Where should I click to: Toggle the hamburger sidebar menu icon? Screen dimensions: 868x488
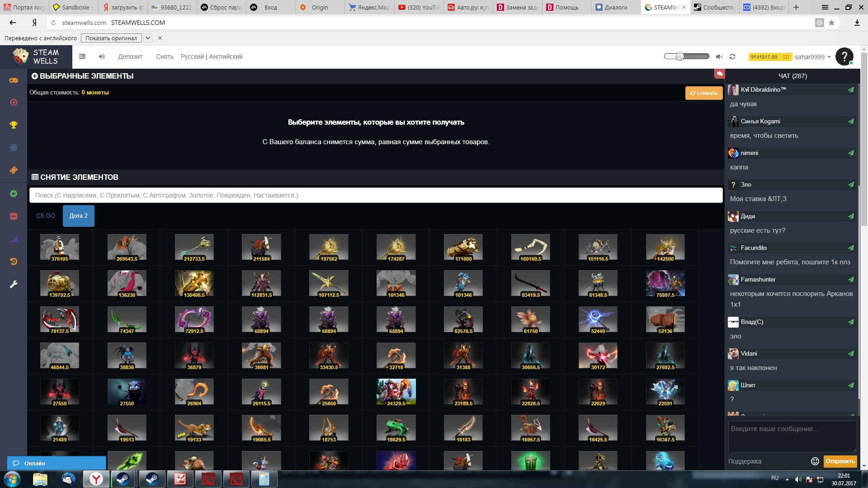(x=82, y=56)
